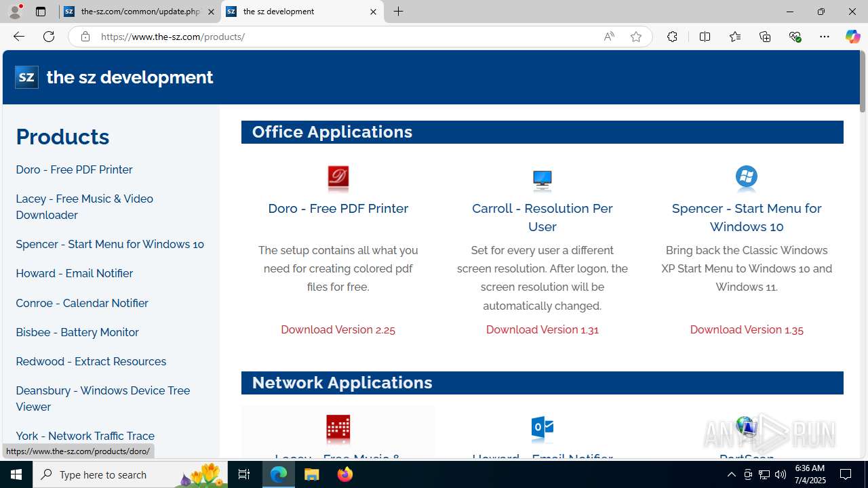Image resolution: width=868 pixels, height=488 pixels.
Task: Go back to previous page
Action: coord(18,37)
